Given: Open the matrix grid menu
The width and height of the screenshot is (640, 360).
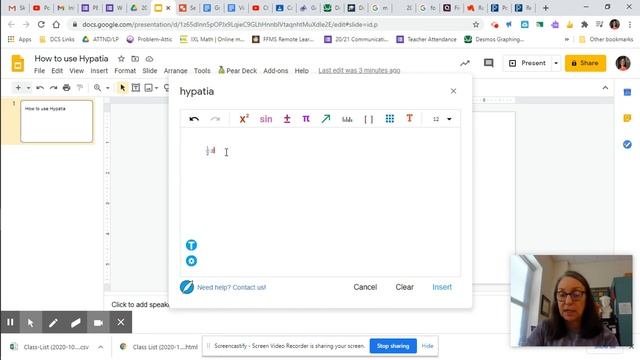Looking at the screenshot, I should (390, 119).
